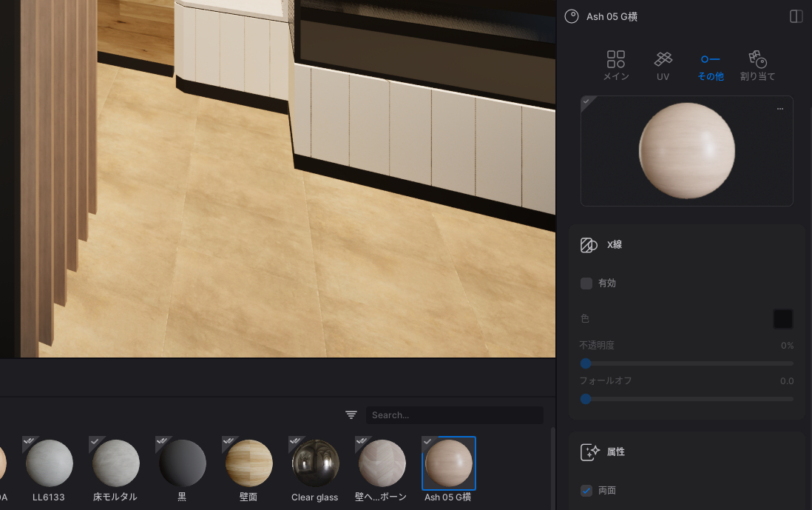This screenshot has width=812, height=510.
Task: Open the filter icon beside Search
Action: pos(351,415)
